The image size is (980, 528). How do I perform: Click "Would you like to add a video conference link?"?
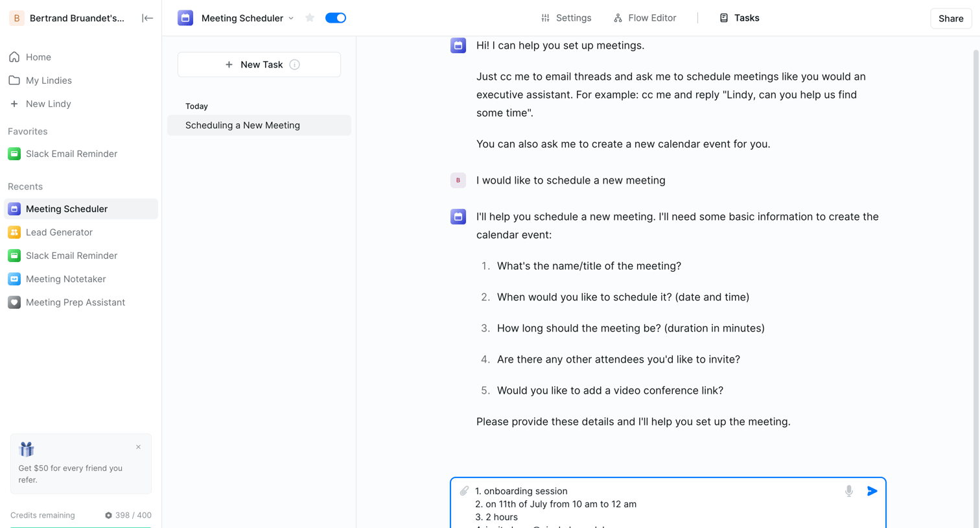pos(610,390)
